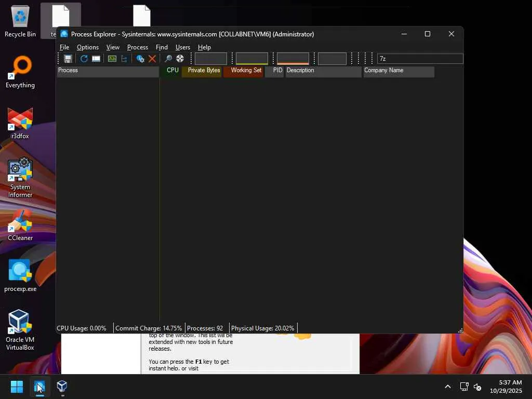Click the window resize grip in the corner
The height and width of the screenshot is (399, 532).
[460, 330]
